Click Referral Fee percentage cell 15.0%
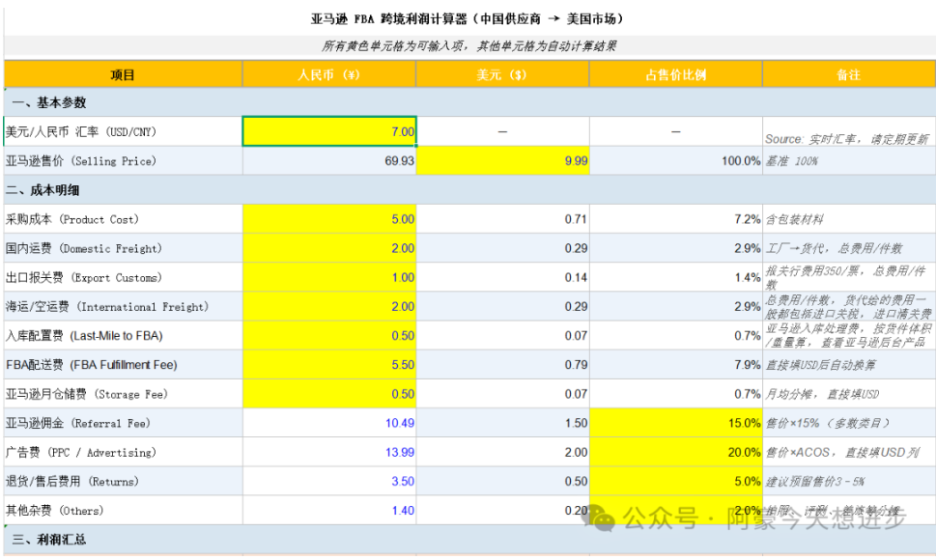Image resolution: width=936 pixels, height=560 pixels. point(676,423)
